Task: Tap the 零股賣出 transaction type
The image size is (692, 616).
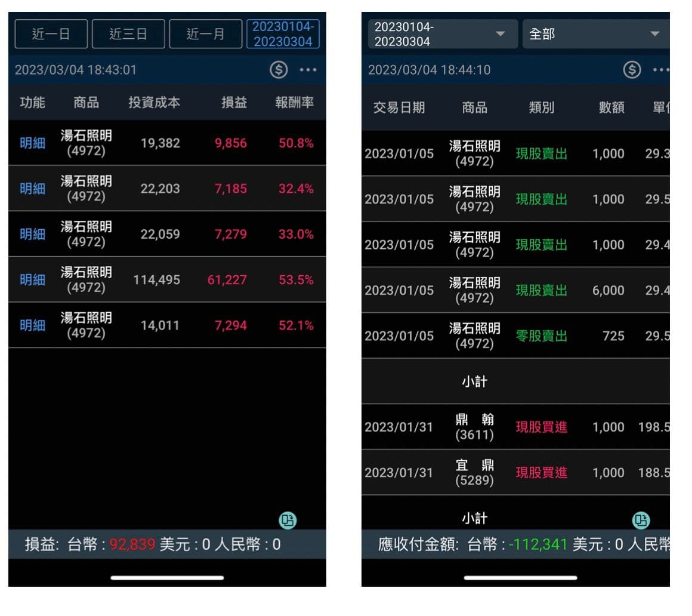Action: (542, 336)
